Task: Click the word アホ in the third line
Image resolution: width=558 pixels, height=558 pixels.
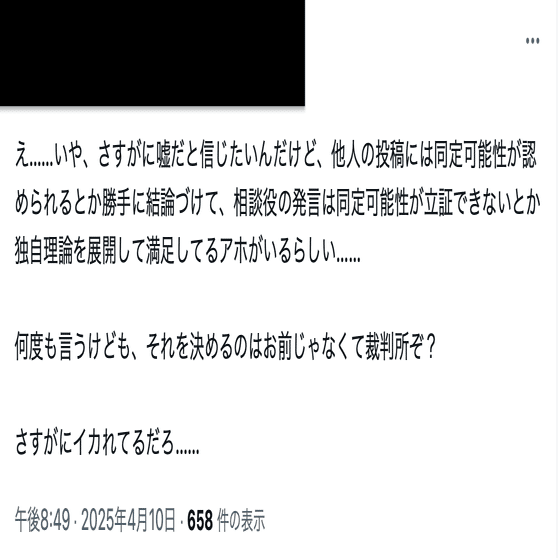Action: 234,251
